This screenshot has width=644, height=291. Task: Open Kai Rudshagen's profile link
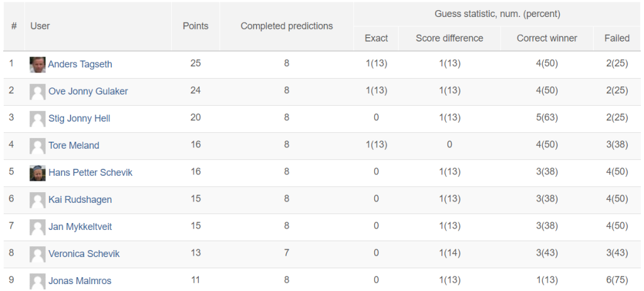click(x=80, y=200)
